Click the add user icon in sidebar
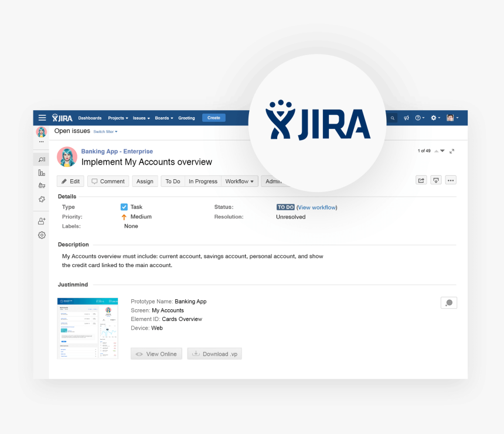 pyautogui.click(x=42, y=221)
